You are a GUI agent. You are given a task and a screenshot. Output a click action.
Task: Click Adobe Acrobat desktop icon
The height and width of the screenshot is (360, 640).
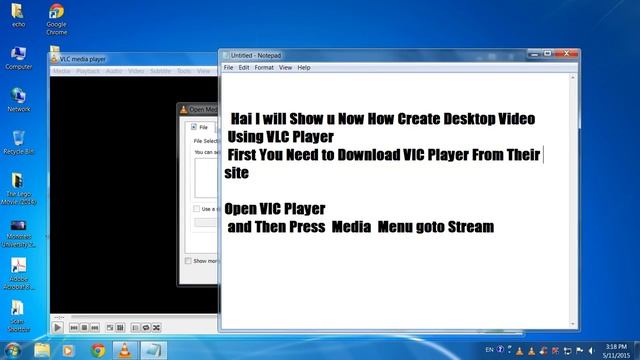coord(18,273)
